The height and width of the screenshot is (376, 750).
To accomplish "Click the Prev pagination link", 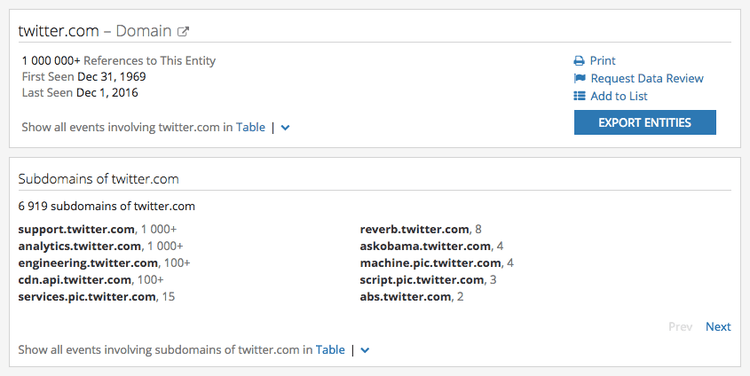I will tap(680, 327).
